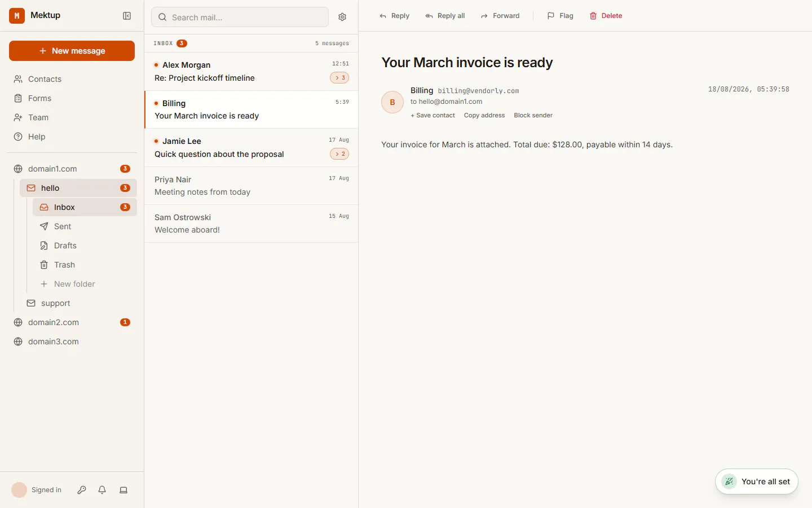Viewport: 812px width, 508px height.
Task: Click Copy address
Action: [484, 115]
